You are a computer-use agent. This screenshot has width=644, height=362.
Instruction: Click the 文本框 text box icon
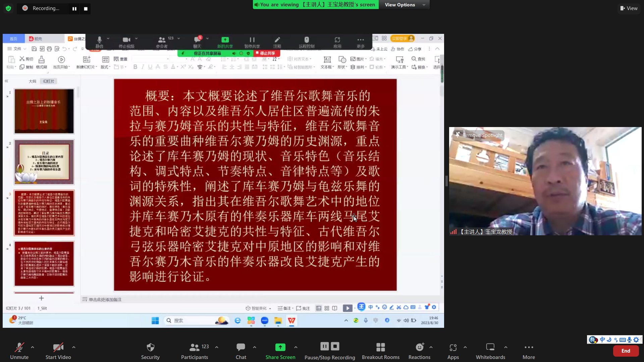tap(327, 59)
